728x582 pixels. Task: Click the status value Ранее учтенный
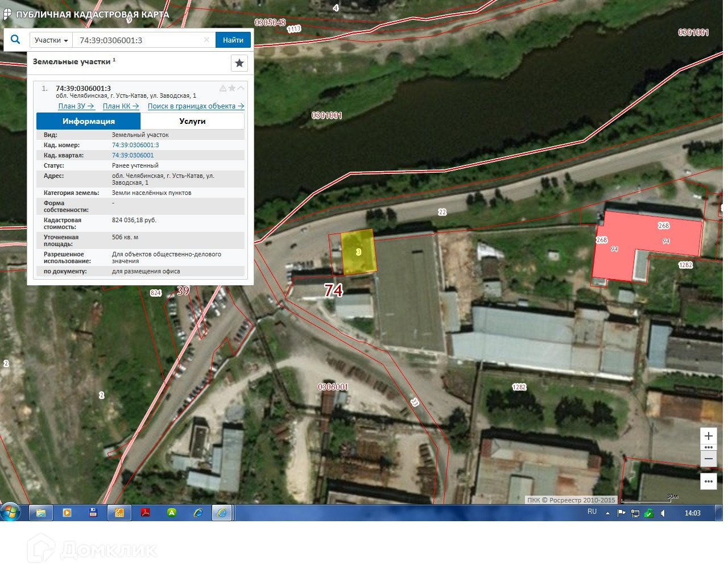[x=135, y=166]
